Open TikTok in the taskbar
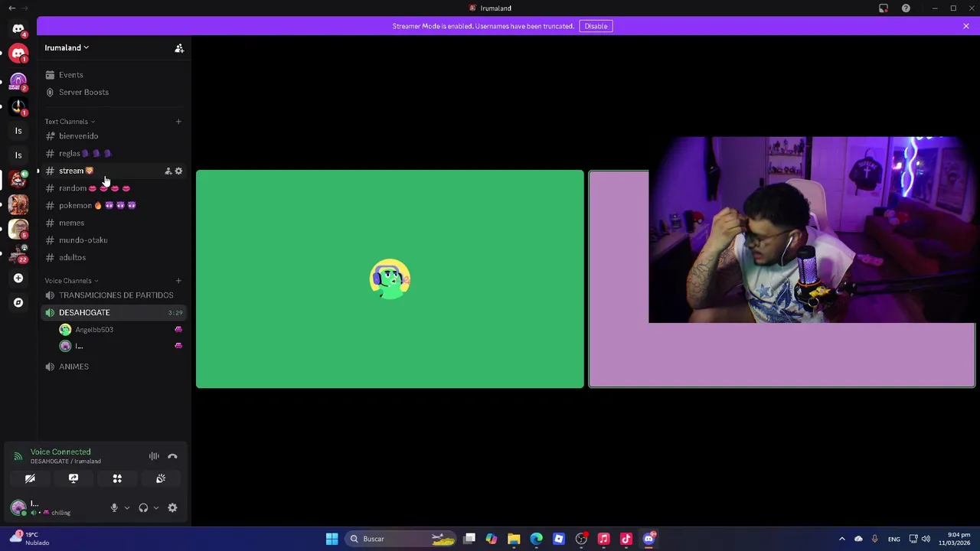Image resolution: width=980 pixels, height=551 pixels. click(626, 539)
